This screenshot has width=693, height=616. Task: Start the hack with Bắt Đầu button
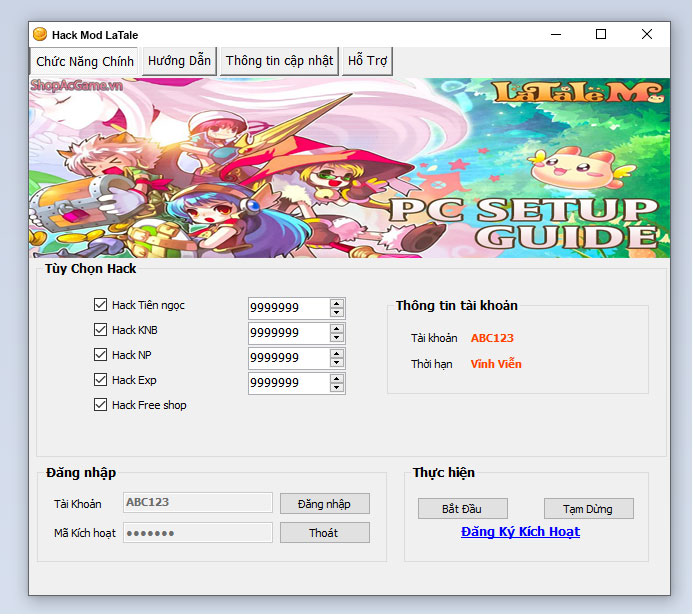pos(462,509)
